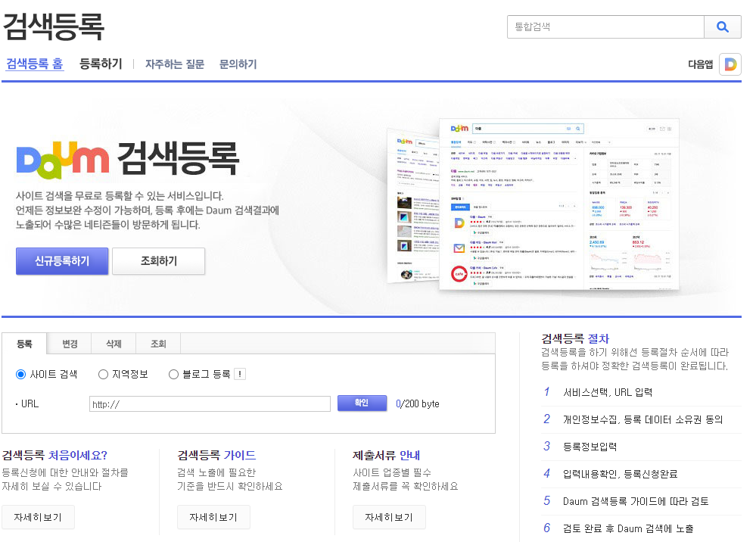Select the 사이트 검색 radio button

(20, 374)
